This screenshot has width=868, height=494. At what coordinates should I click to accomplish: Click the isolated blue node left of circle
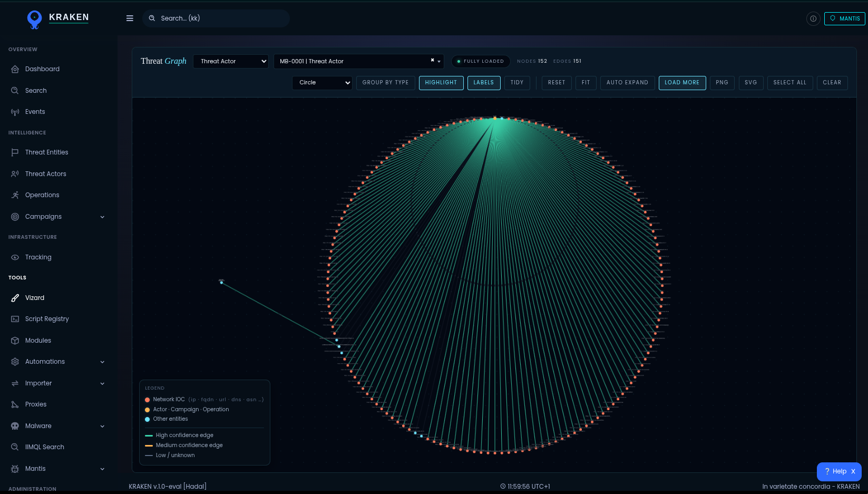point(221,283)
